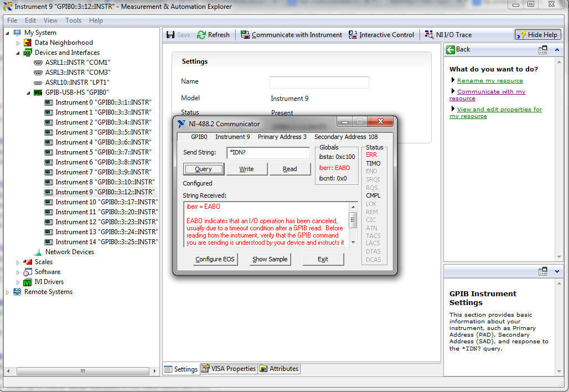Viewport: 569px width, 392px height.
Task: Expand the IVI Drivers tree node
Action: coord(18,282)
